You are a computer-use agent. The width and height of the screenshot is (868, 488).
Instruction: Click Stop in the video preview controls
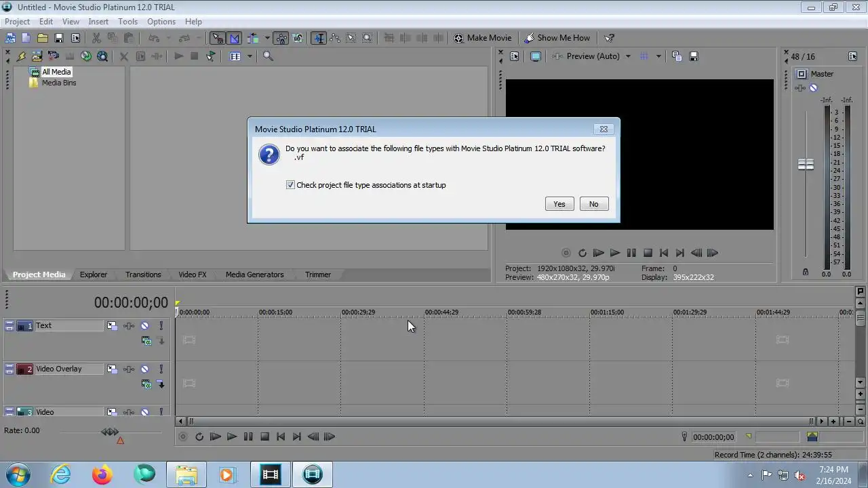[648, 253]
